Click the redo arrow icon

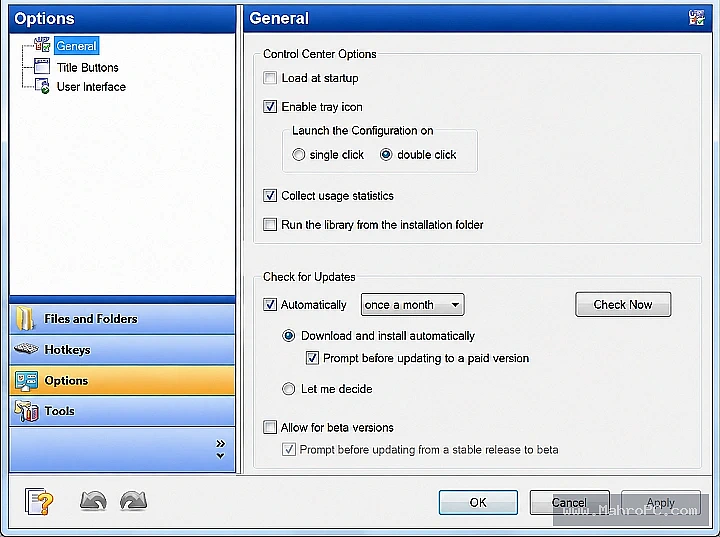[133, 501]
